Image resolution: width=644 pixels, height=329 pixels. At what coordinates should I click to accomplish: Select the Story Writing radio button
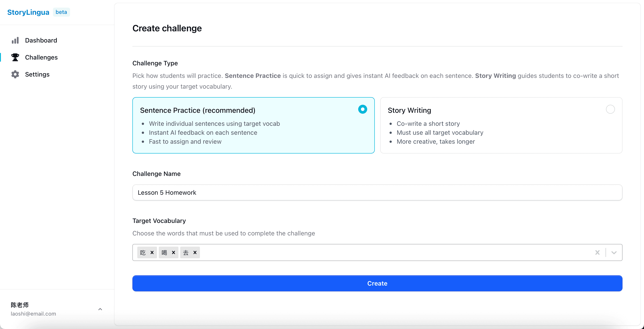tap(610, 109)
